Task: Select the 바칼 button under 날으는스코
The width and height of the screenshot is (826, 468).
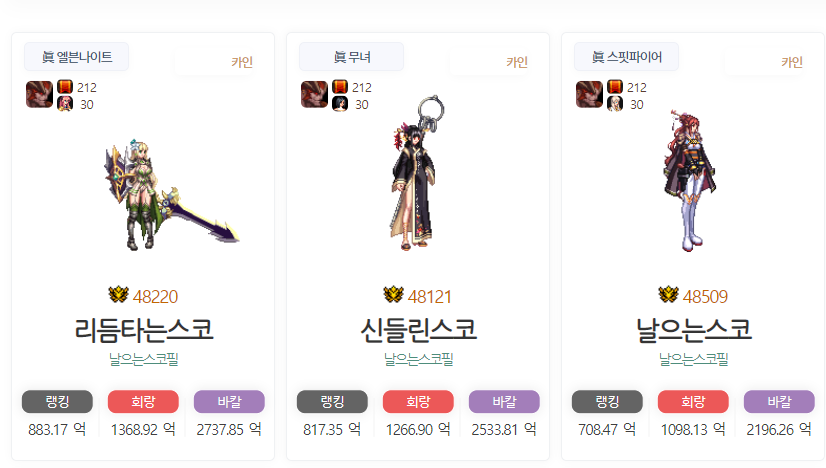Action: click(779, 402)
